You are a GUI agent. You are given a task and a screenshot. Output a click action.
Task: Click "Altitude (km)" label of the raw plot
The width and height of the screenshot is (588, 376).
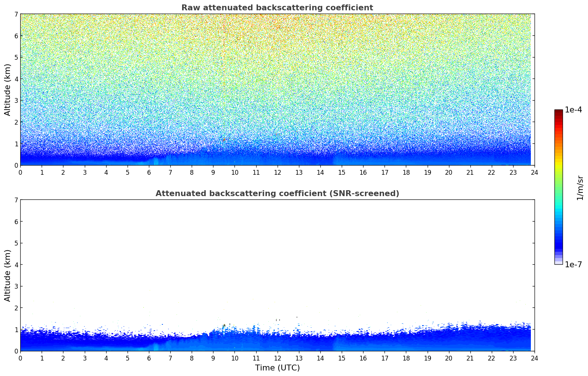pos(8,90)
